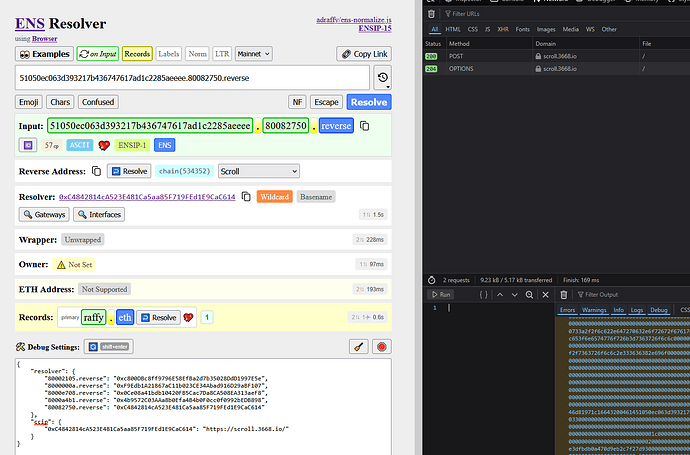Image resolution: width=690 pixels, height=455 pixels.
Task: Click Resolve button in Reverse Address row
Action: pyautogui.click(x=129, y=171)
